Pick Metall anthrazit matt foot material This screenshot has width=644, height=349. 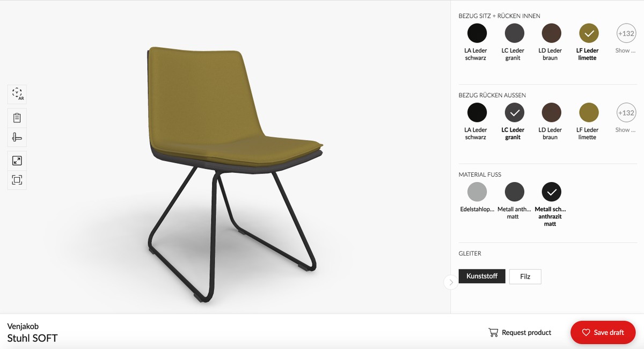(x=514, y=192)
